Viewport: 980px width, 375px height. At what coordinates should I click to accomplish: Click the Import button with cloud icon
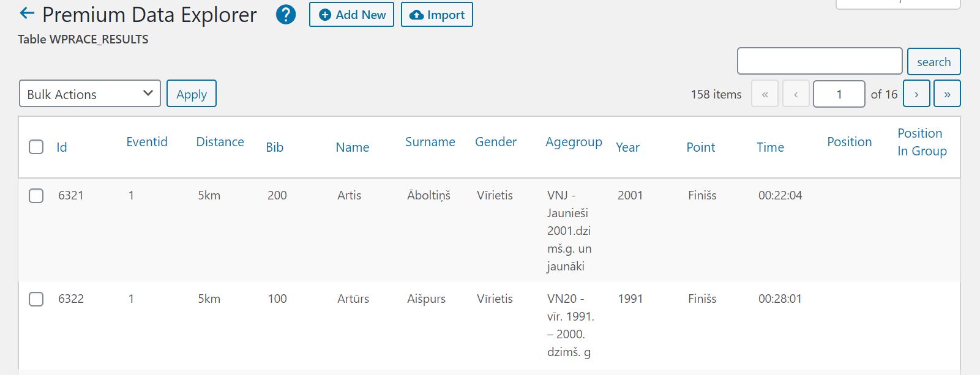tap(437, 15)
